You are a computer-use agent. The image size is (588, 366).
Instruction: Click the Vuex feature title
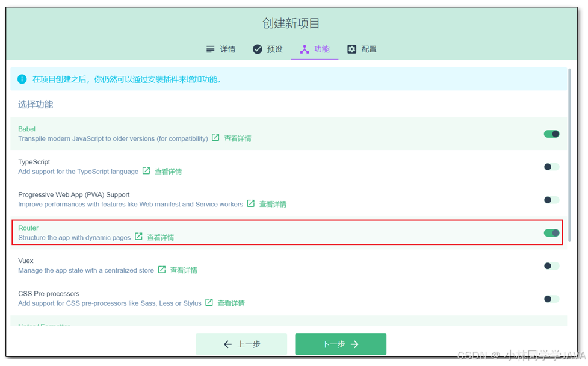[25, 261]
